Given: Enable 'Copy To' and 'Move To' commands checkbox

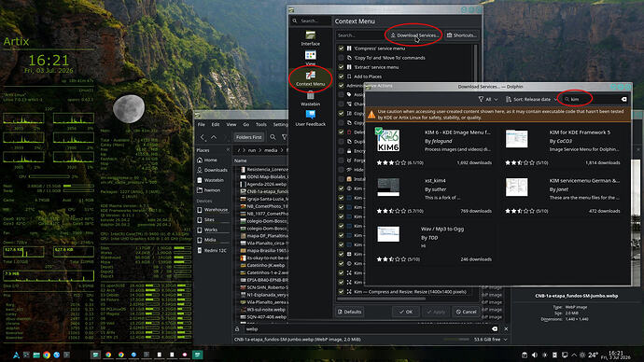Looking at the screenshot, I should (x=341, y=58).
